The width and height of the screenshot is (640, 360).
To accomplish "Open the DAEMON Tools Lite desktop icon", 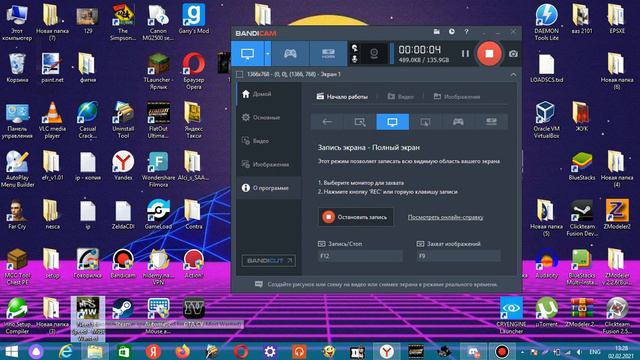I will pyautogui.click(x=546, y=22).
